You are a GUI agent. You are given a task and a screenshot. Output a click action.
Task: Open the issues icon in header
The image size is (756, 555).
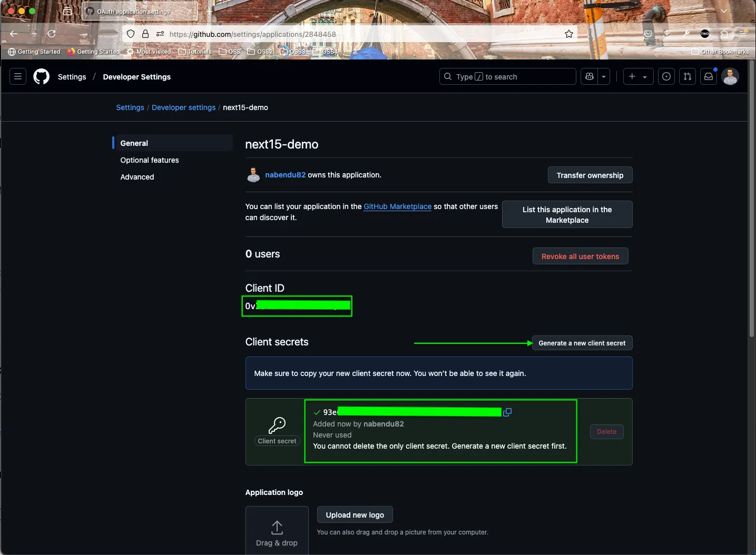pyautogui.click(x=666, y=76)
